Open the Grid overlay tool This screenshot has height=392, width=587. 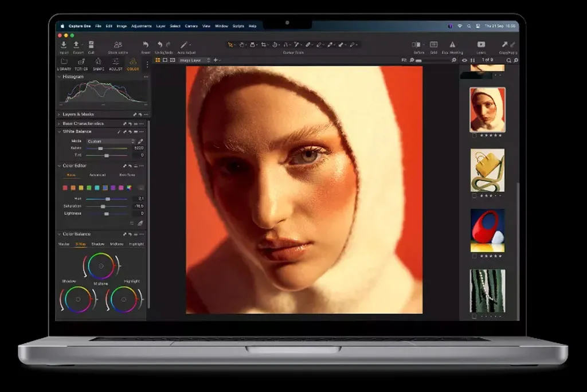(x=433, y=44)
